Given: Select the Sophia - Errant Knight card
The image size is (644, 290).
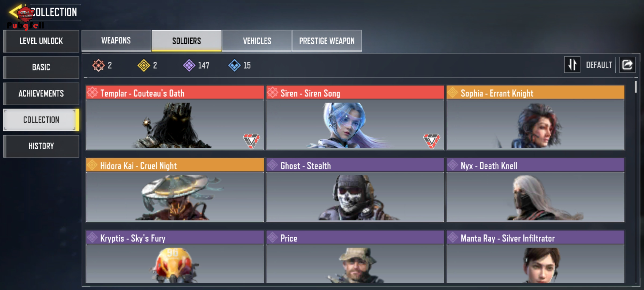Looking at the screenshot, I should pyautogui.click(x=535, y=118).
